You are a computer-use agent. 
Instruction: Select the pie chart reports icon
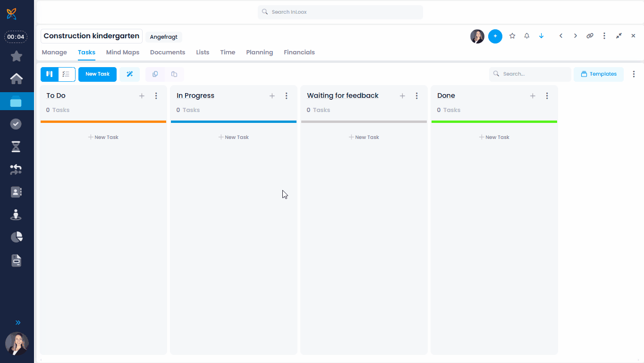tap(16, 237)
